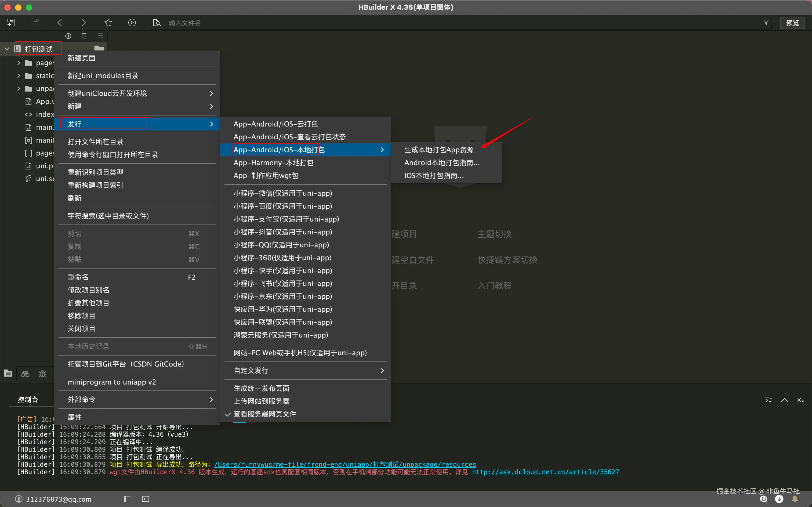Toggle 查看服务端网页文件 checked menu item
The width and height of the screenshot is (812, 507).
click(x=264, y=414)
